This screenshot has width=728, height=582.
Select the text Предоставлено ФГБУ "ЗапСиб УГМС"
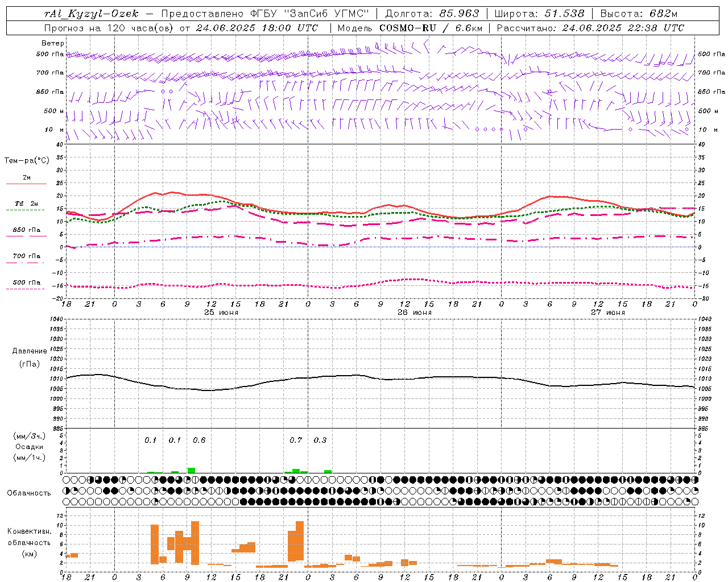(x=266, y=14)
